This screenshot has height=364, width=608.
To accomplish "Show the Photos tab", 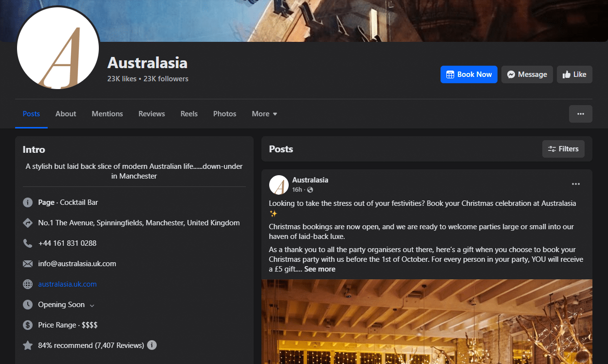I will coord(225,114).
